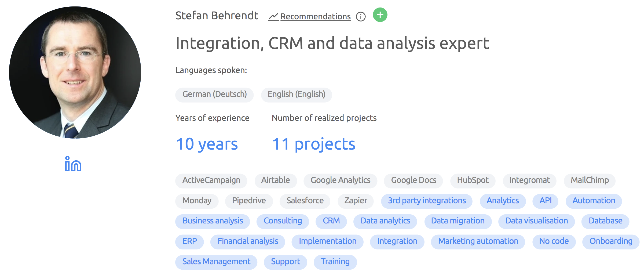Click the ActiveCampaign tool tag
The width and height of the screenshot is (644, 275).
point(211,180)
